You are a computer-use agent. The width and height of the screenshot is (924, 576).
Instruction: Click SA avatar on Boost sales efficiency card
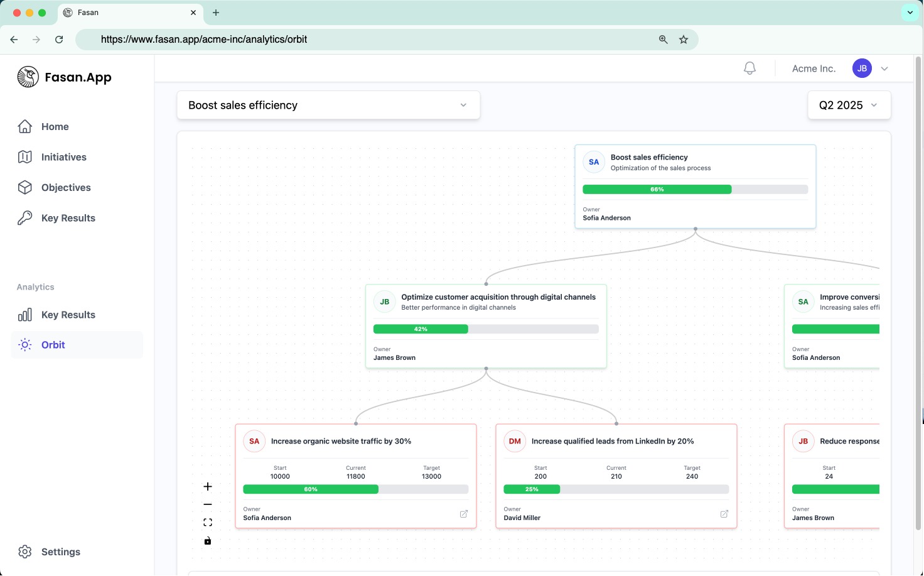[594, 162]
